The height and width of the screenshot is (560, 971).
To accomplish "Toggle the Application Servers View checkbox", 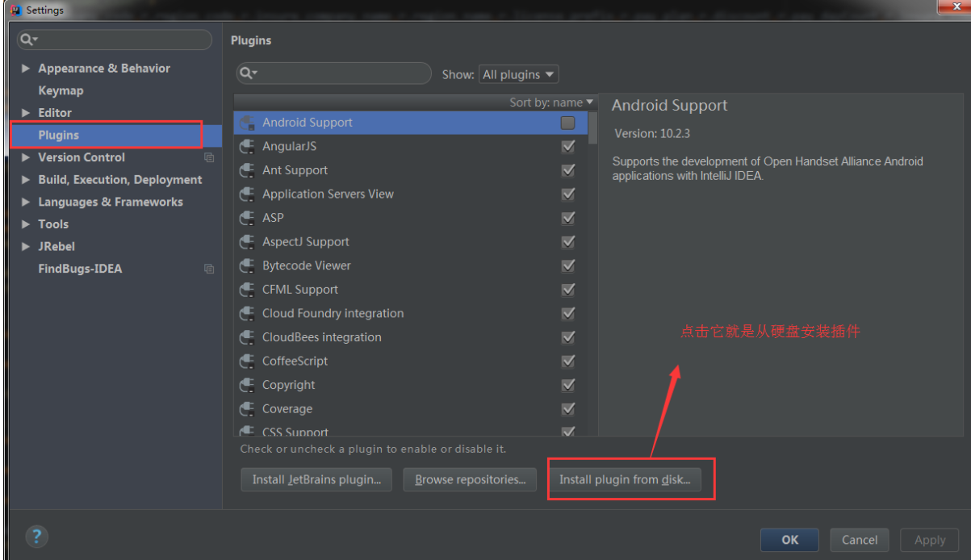I will (568, 194).
